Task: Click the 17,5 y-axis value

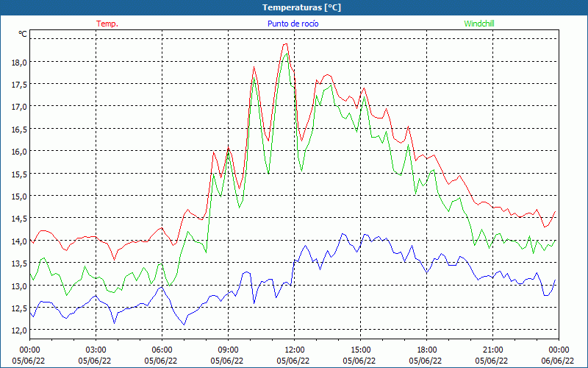Action: click(x=19, y=85)
